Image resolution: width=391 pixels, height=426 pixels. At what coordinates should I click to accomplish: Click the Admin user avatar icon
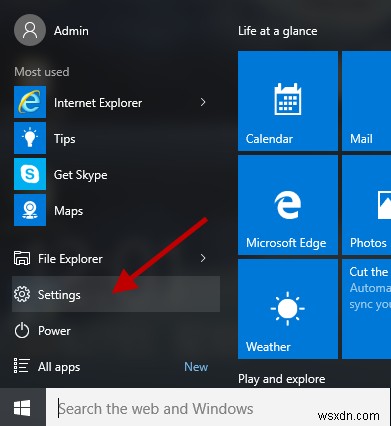point(30,30)
